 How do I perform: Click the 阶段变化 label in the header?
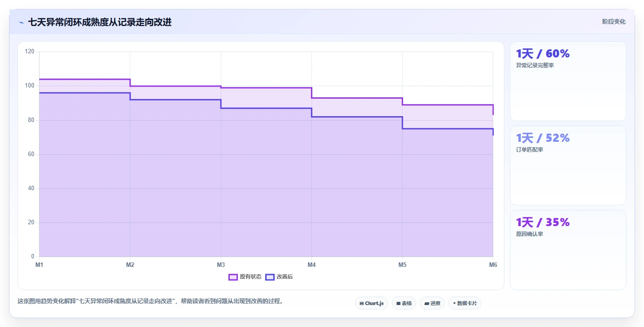click(613, 22)
